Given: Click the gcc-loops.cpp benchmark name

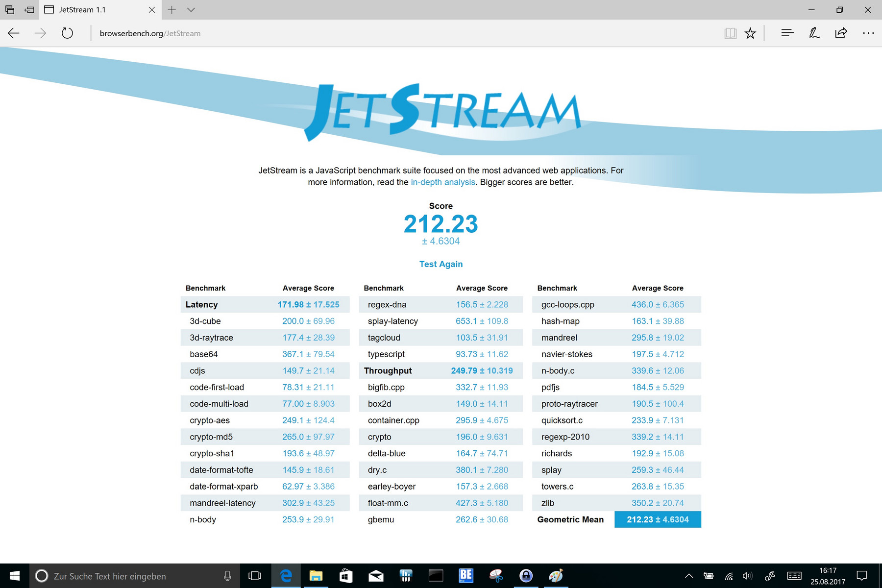Looking at the screenshot, I should click(x=568, y=305).
